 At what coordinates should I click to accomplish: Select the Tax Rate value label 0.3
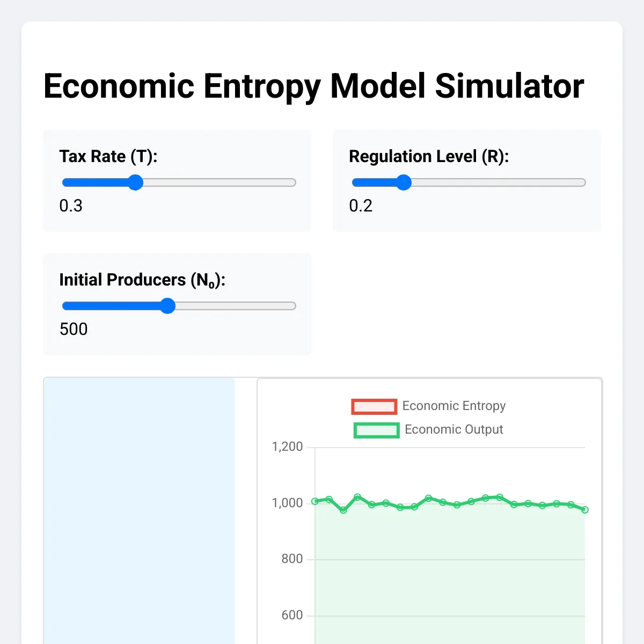coord(71,206)
